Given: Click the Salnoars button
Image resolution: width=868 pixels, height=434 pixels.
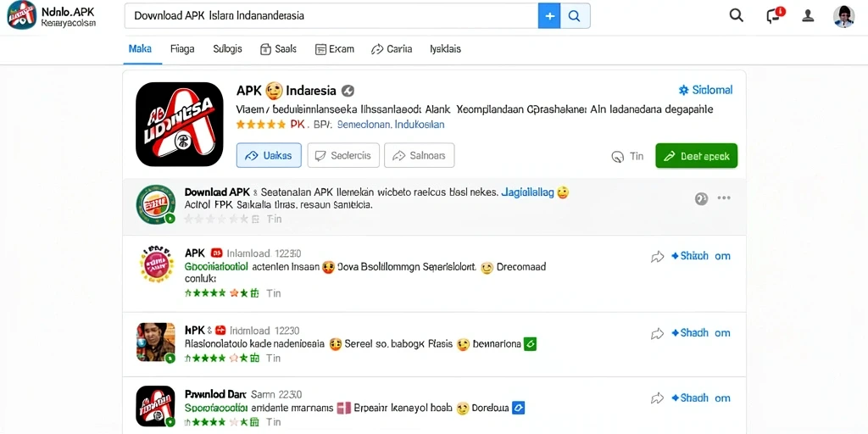Looking at the screenshot, I should tap(419, 156).
